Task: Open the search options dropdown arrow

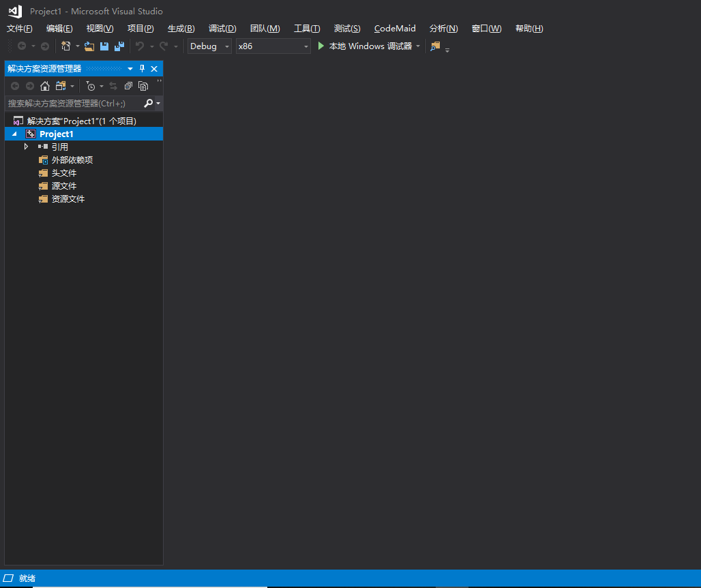Action: click(158, 103)
